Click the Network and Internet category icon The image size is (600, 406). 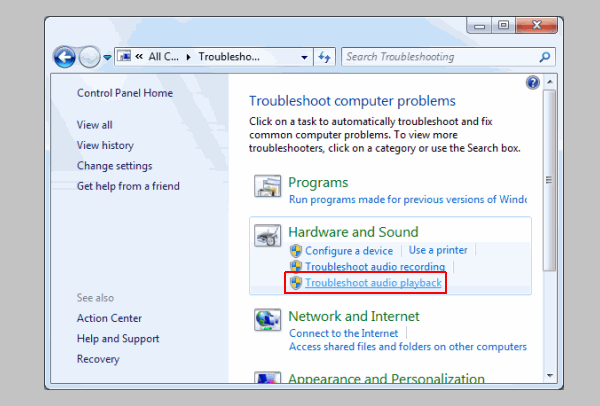pyautogui.click(x=267, y=320)
